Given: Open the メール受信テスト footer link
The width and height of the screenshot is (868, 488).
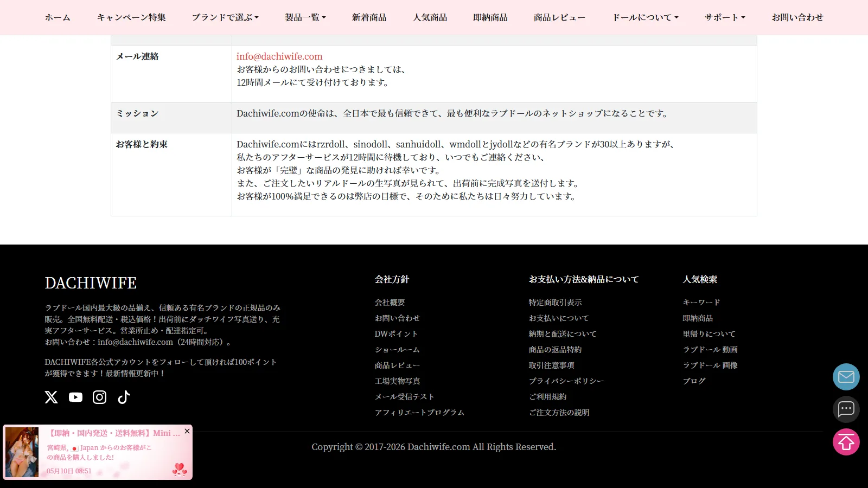Looking at the screenshot, I should [x=405, y=397].
